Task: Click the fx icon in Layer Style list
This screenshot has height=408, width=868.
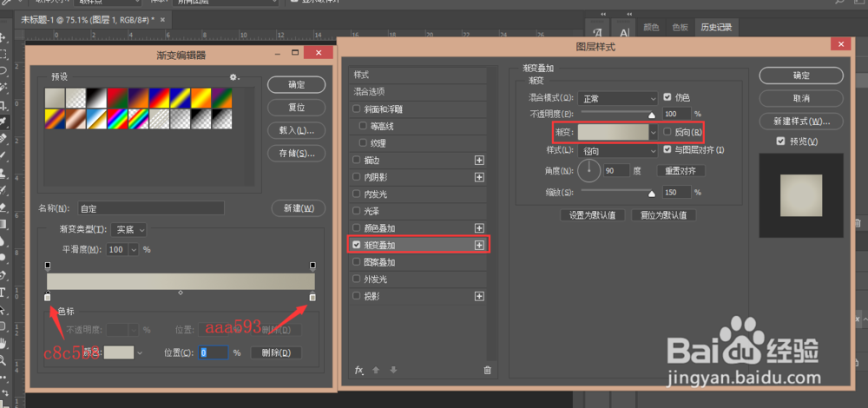Action: [358, 370]
